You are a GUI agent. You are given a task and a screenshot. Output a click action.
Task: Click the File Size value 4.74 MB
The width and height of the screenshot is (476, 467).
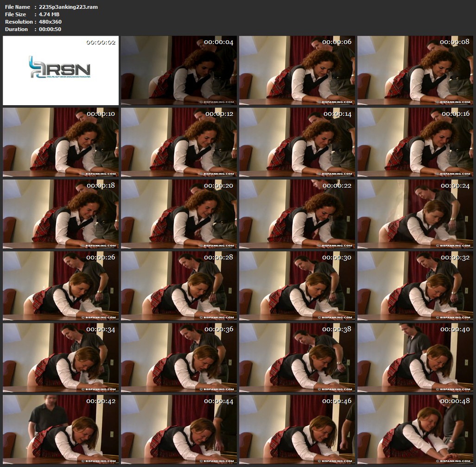pos(49,14)
